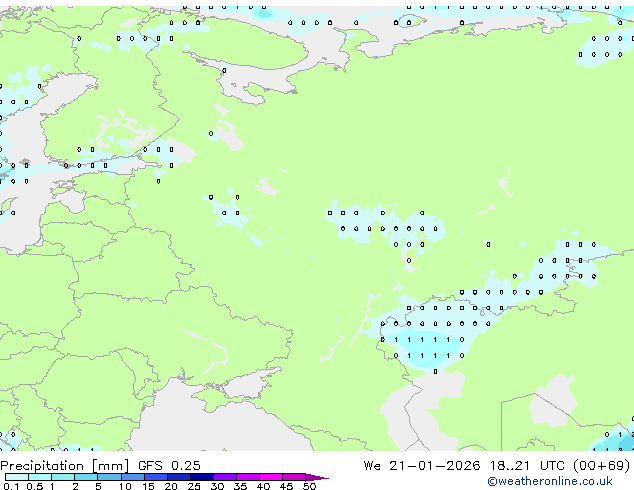Select the 10–15 mm legend swatch

(133, 477)
